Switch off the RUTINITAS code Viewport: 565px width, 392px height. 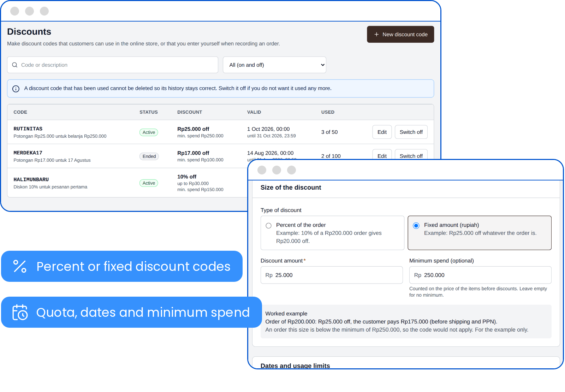(411, 132)
